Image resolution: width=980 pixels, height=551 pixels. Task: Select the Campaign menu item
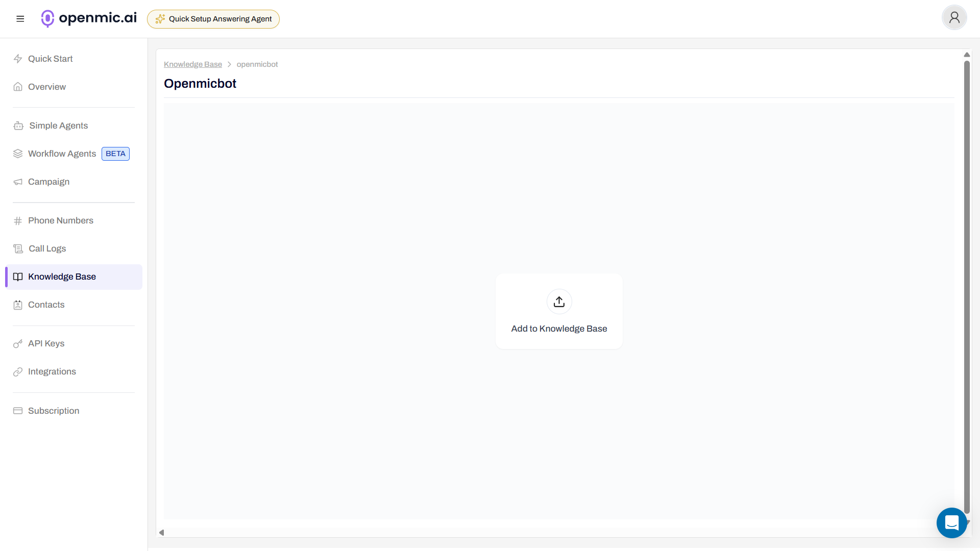click(x=48, y=182)
